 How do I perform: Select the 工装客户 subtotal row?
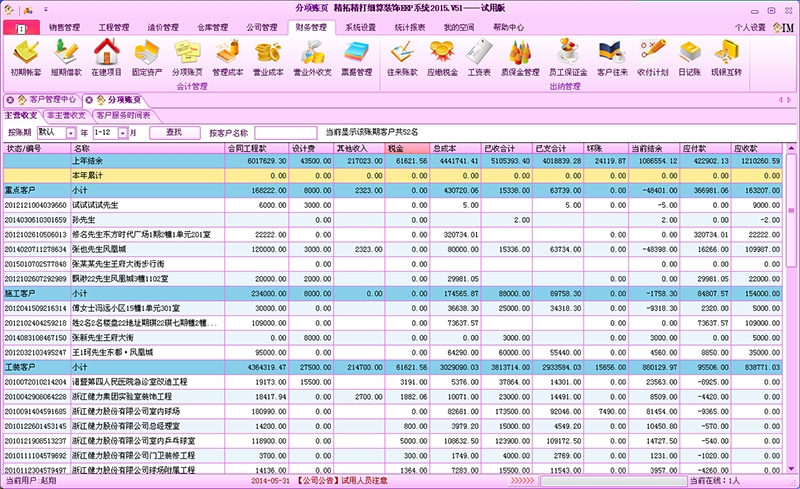(x=393, y=367)
